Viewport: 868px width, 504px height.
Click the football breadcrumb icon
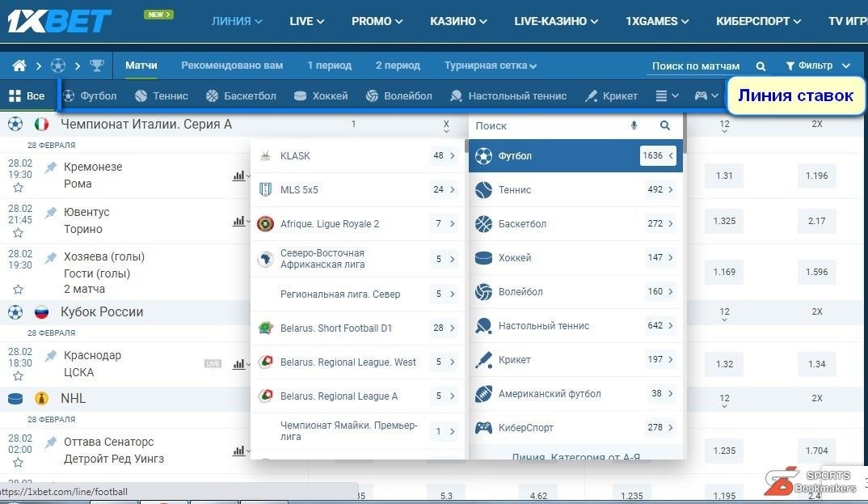click(x=58, y=66)
